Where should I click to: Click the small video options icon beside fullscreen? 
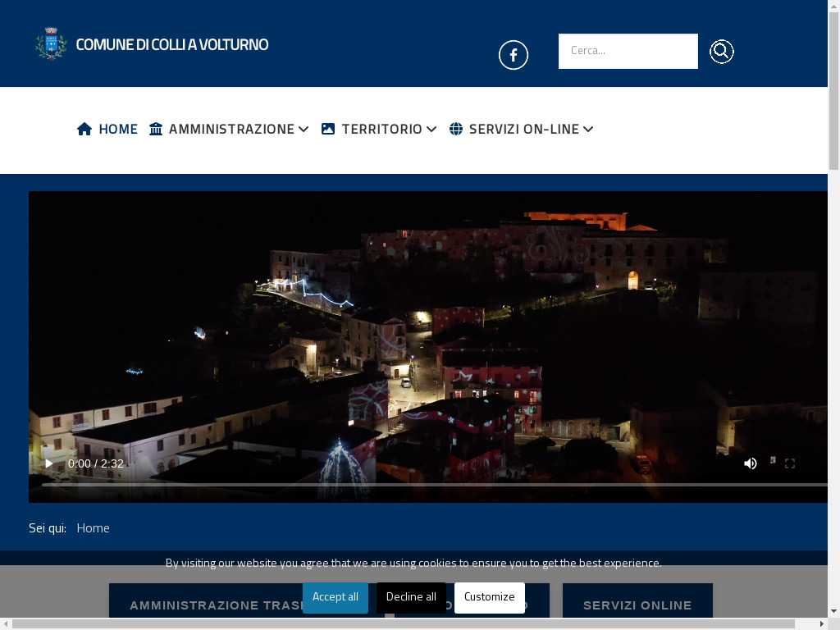coord(773,460)
